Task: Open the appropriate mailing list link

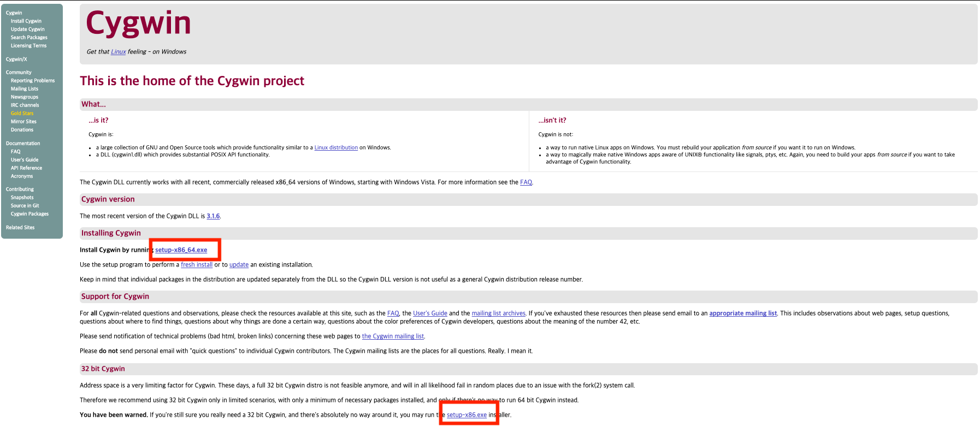Action: click(x=743, y=313)
